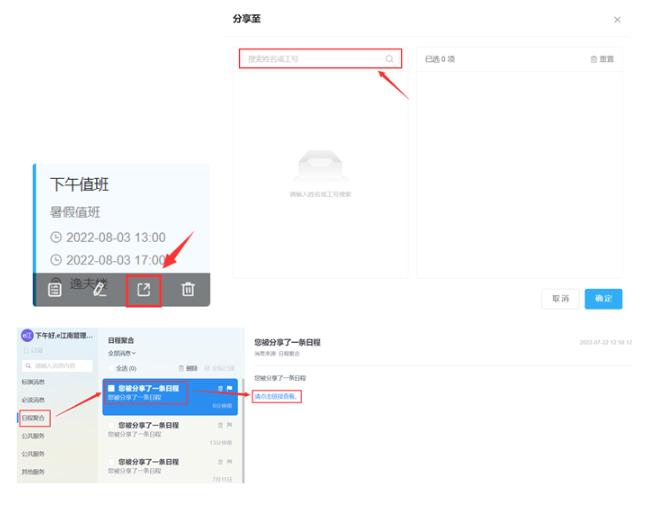Click the e江 purple avatar icon

click(x=27, y=336)
